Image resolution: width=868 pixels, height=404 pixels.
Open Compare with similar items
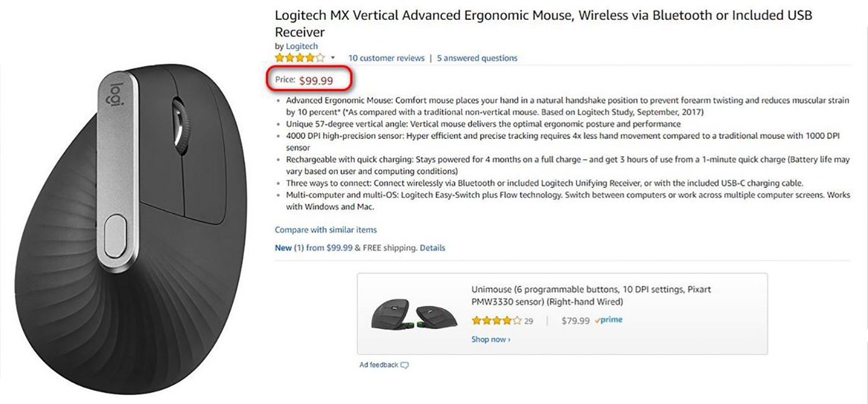(x=325, y=230)
